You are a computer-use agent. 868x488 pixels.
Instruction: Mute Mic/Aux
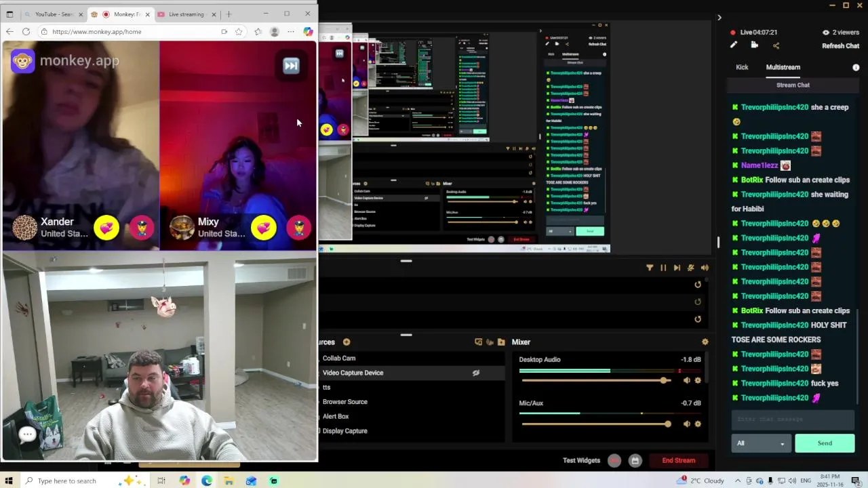(x=686, y=424)
